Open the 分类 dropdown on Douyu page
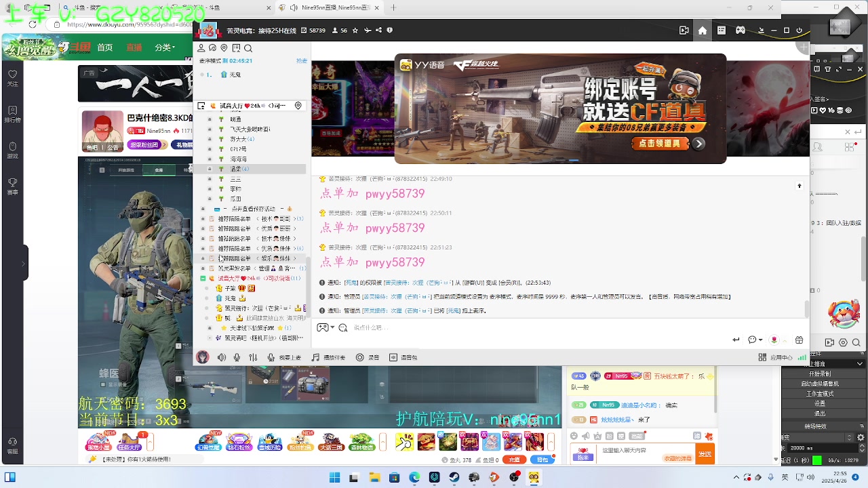Viewport: 868px width, 488px height. tap(165, 47)
